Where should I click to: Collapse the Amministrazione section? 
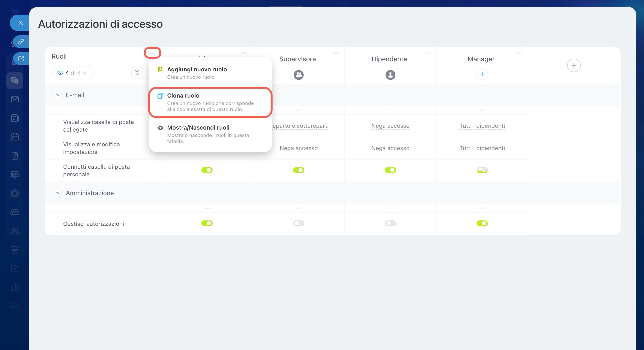pyautogui.click(x=57, y=193)
